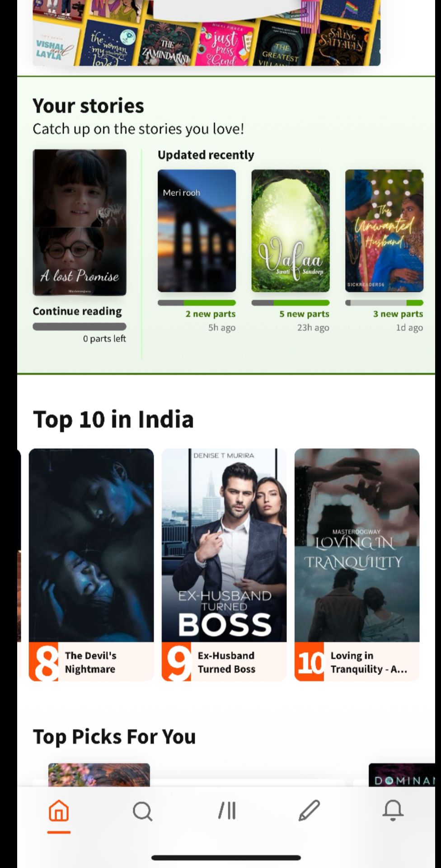Open the Notifications bell icon
The width and height of the screenshot is (441, 868).
(393, 810)
